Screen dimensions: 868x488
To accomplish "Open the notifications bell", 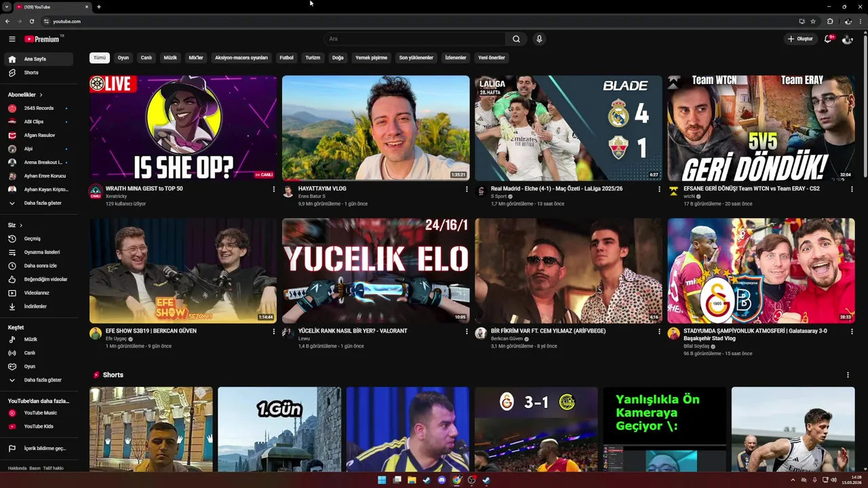I will pos(827,39).
